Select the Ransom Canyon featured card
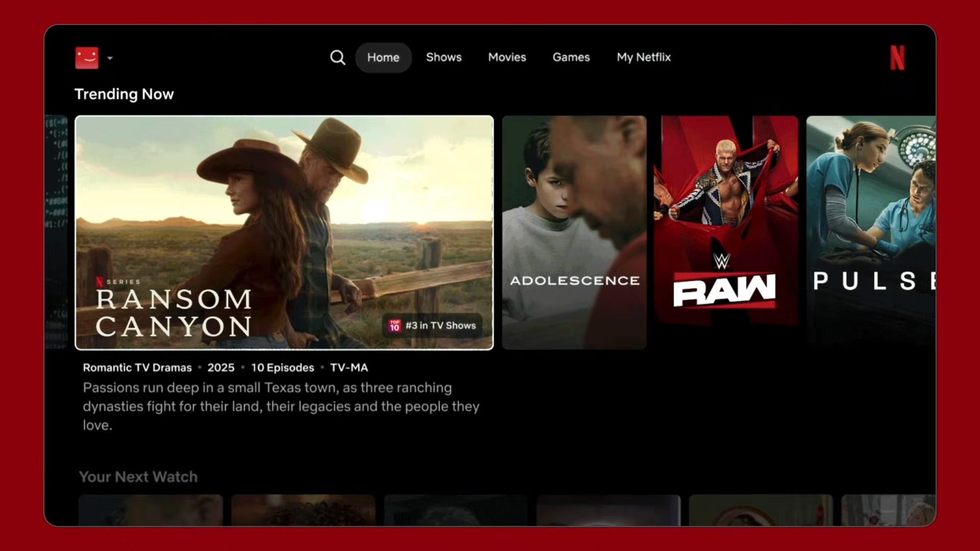Screen dimensions: 980x551 click(284, 233)
